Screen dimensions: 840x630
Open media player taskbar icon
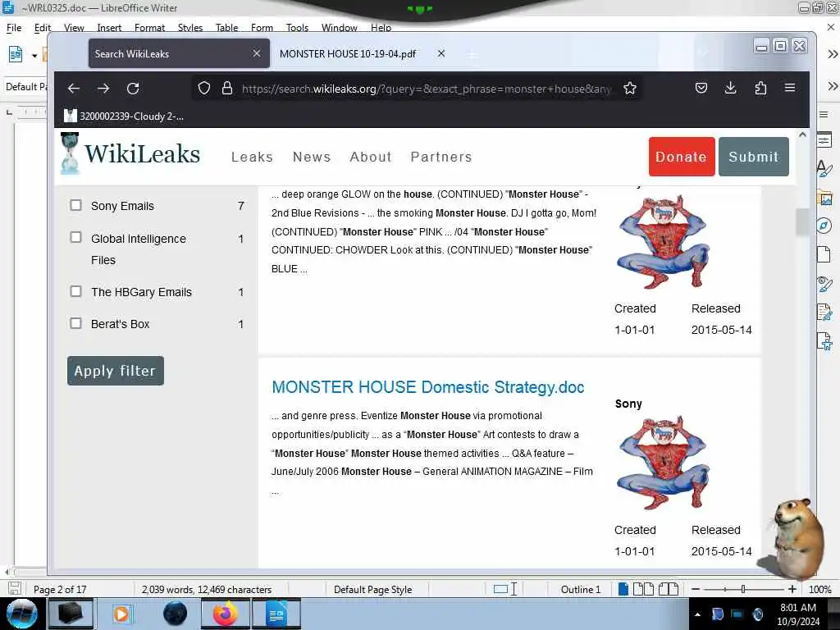click(x=121, y=614)
